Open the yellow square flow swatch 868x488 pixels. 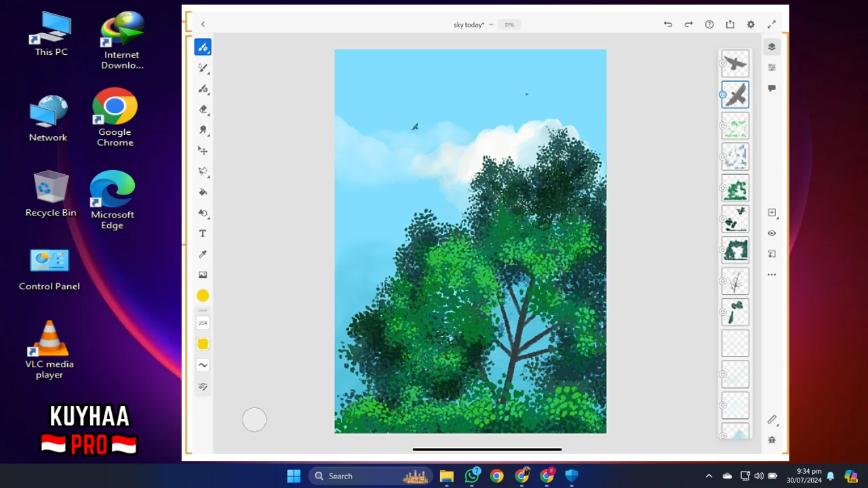click(203, 344)
